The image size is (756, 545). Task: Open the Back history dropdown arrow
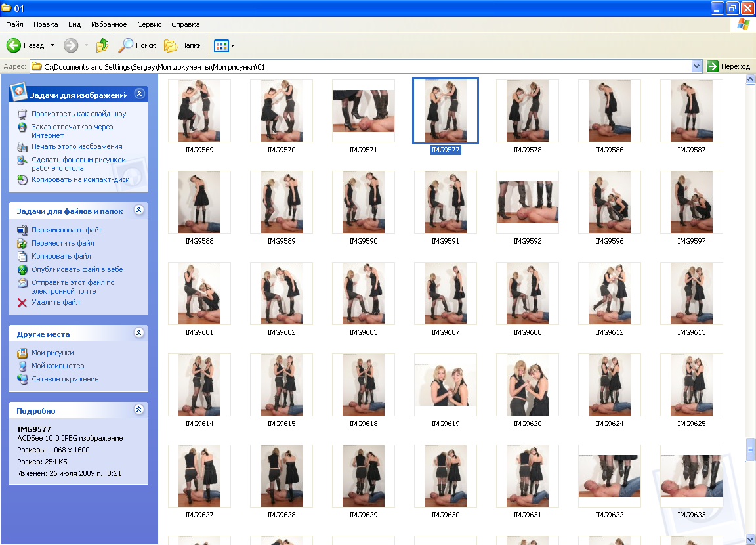pos(52,45)
